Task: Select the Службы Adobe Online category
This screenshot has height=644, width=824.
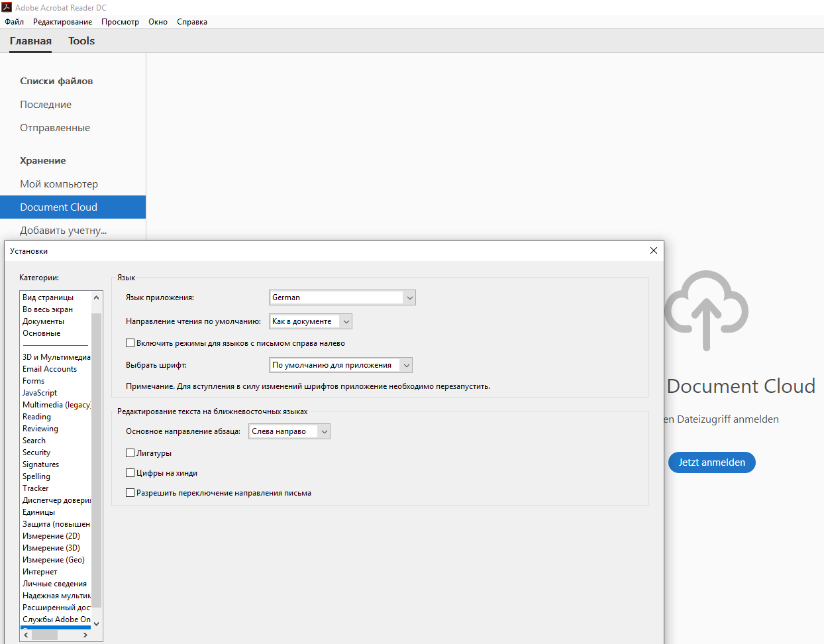Action: pos(56,619)
